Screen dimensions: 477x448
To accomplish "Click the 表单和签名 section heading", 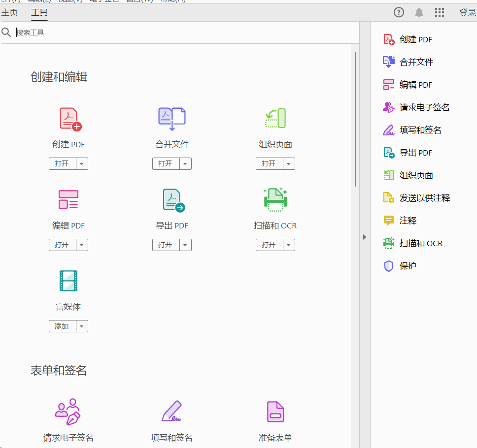I will point(59,371).
